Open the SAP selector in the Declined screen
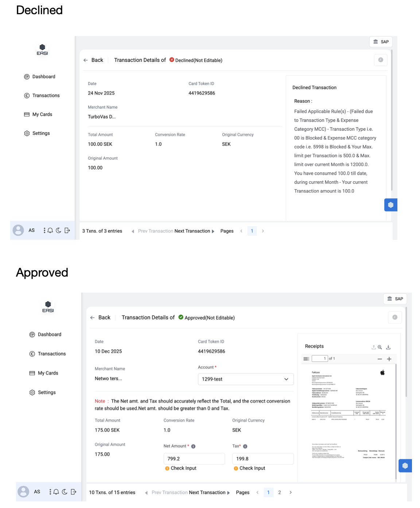 coord(381,42)
